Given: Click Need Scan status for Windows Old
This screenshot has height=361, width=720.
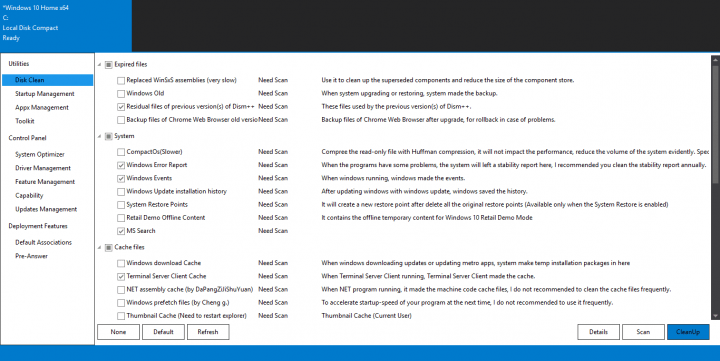Looking at the screenshot, I should coord(273,93).
